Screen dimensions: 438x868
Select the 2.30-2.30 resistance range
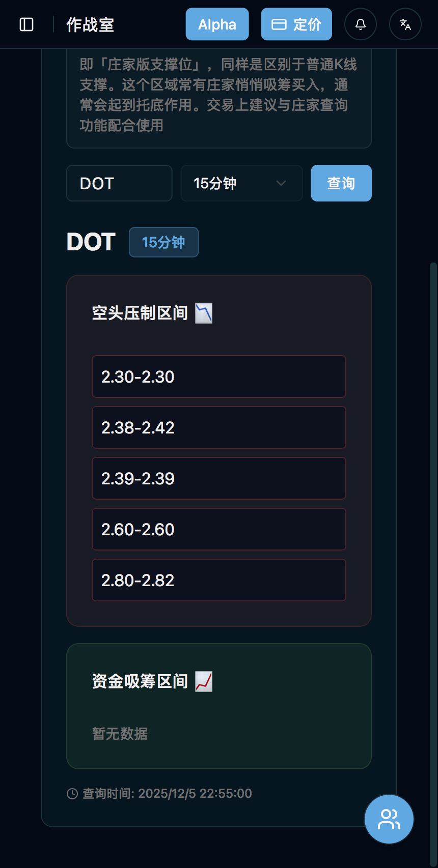click(219, 377)
